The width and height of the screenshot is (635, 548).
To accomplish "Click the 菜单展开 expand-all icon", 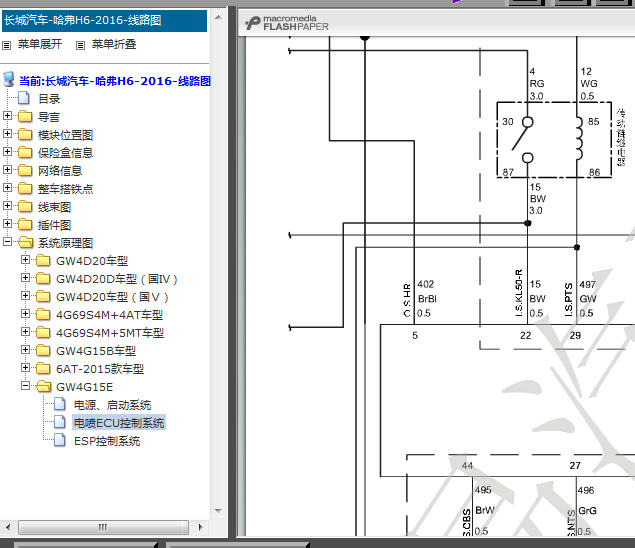I will [6, 45].
